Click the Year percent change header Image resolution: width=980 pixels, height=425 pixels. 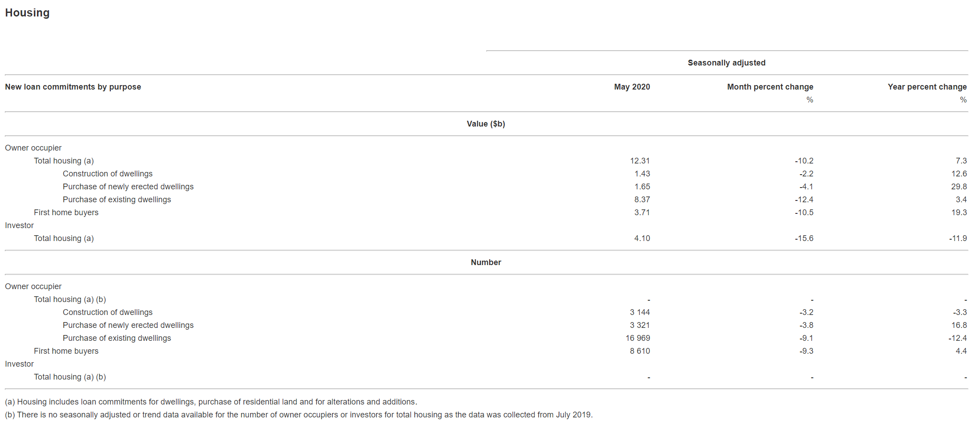click(x=927, y=87)
